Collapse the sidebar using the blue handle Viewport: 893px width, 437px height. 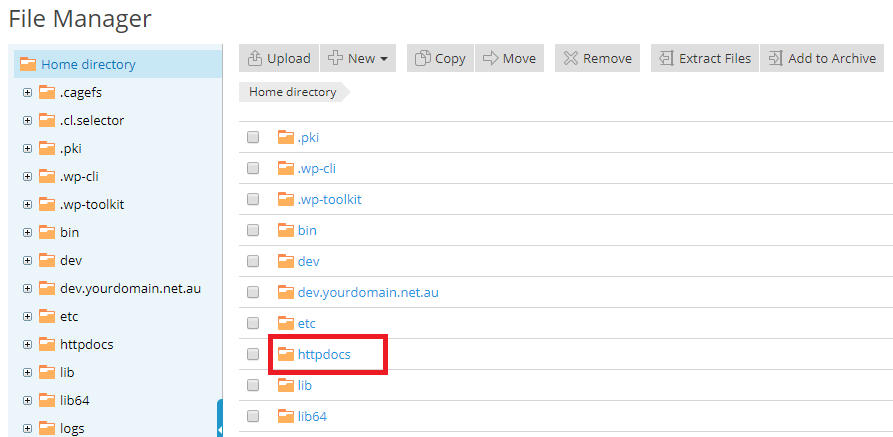220,418
